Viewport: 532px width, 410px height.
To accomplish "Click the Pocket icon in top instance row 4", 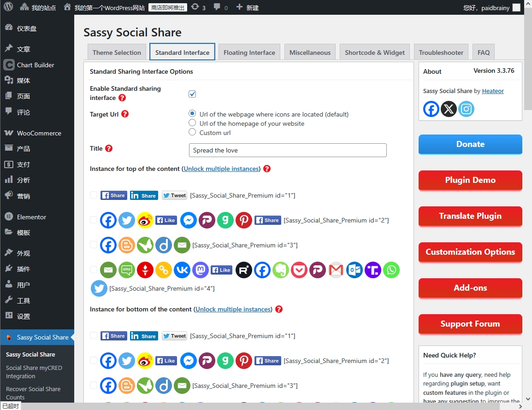I will pos(299,270).
